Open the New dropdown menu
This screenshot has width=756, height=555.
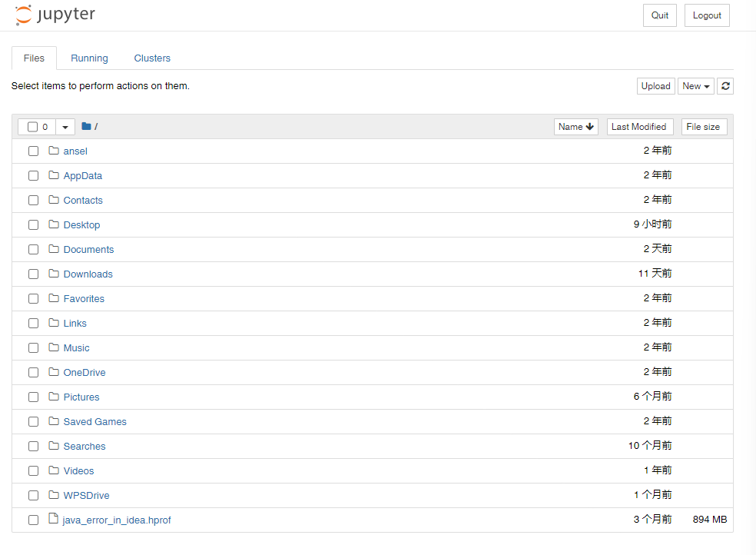pos(695,86)
